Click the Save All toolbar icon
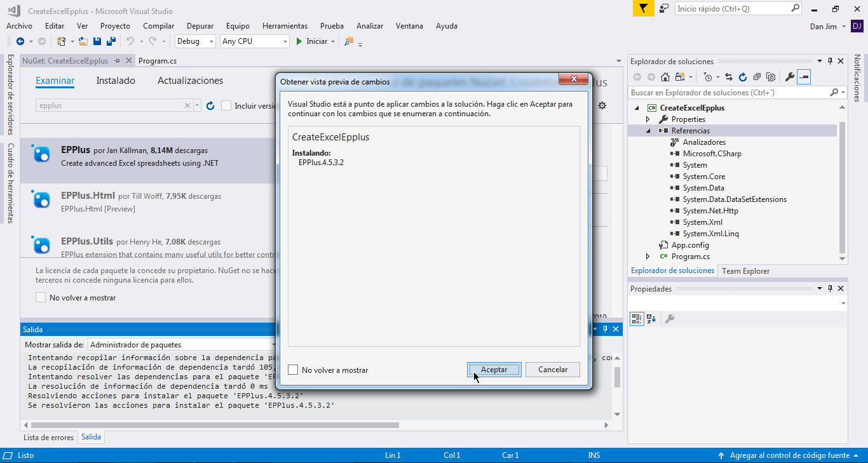Viewport: 868px width, 463px height. tap(111, 41)
